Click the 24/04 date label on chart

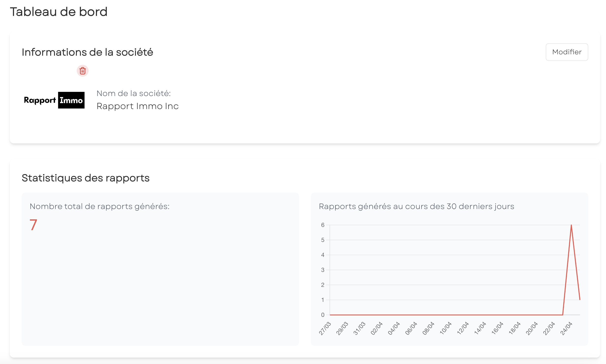pyautogui.click(x=566, y=328)
